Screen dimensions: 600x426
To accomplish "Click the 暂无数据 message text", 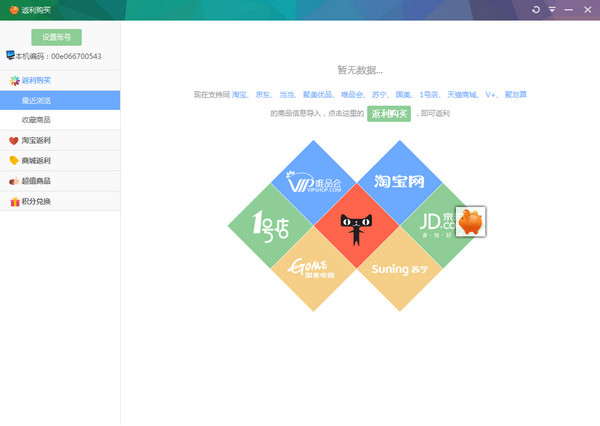I will 360,70.
